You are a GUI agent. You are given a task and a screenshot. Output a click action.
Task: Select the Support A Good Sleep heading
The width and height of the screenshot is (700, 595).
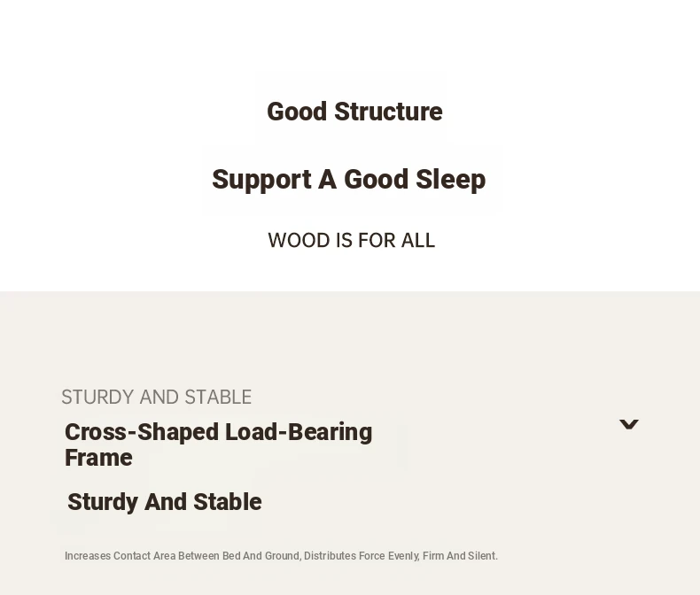pyautogui.click(x=348, y=180)
